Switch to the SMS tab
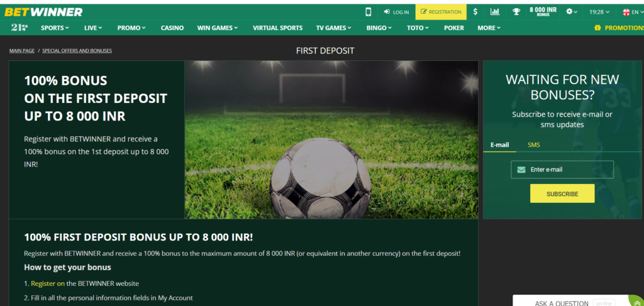The width and height of the screenshot is (644, 306). click(533, 145)
